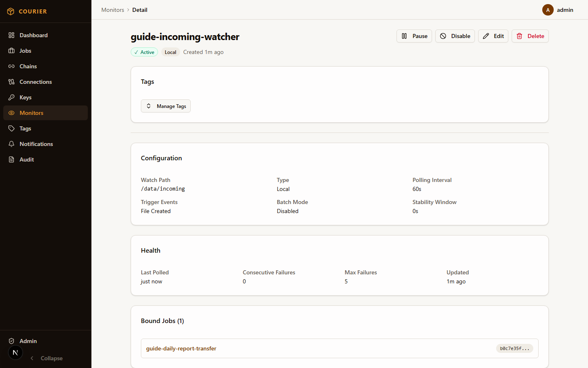Click the Notifications bell icon
The height and width of the screenshot is (368, 588).
pyautogui.click(x=11, y=144)
